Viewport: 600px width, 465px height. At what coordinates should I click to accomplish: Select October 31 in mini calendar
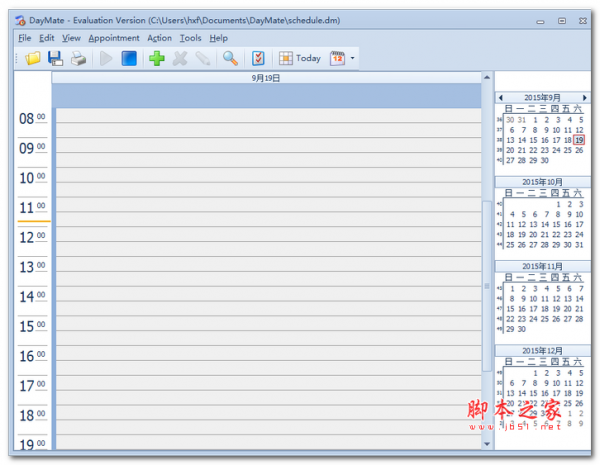point(579,245)
